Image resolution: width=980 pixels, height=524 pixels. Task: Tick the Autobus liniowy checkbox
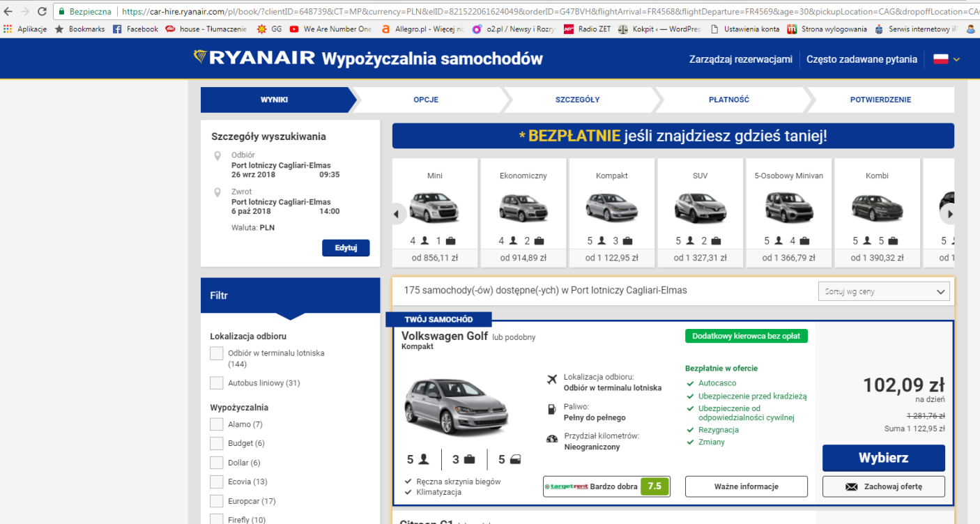pos(217,383)
